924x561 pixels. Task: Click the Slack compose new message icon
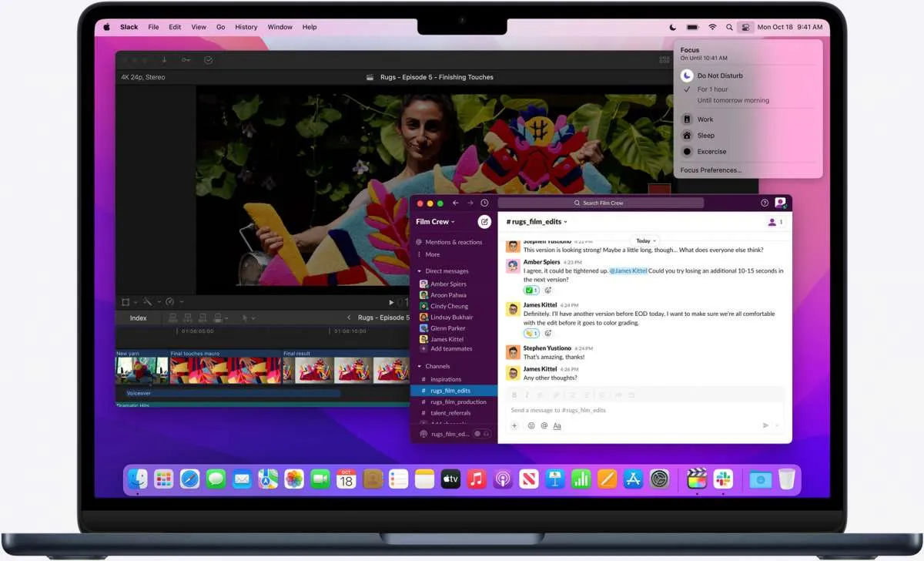(484, 222)
